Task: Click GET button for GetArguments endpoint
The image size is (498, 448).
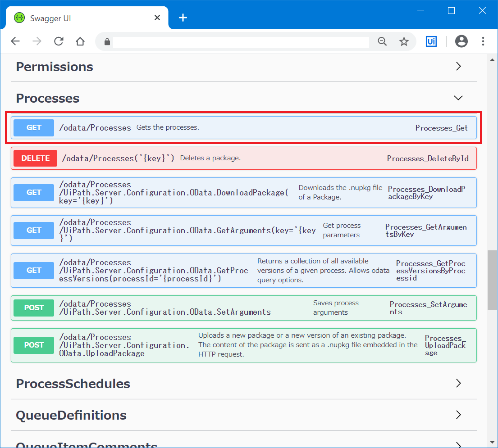Action: [34, 231]
